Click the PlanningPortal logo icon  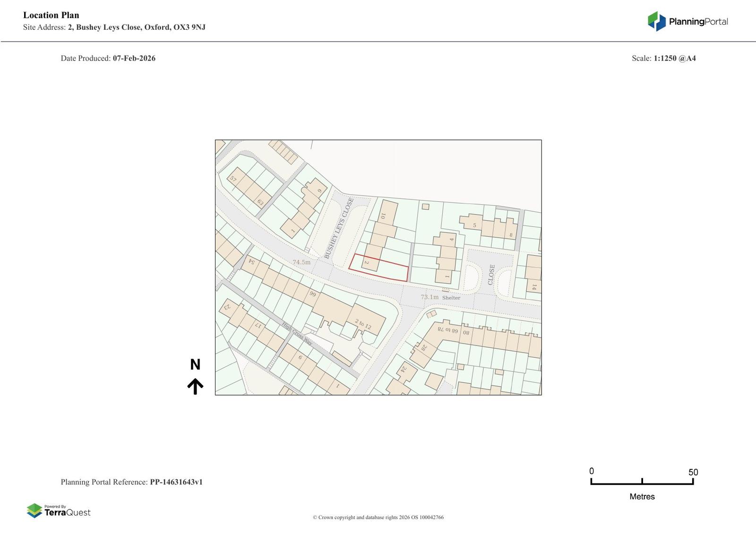(656, 21)
